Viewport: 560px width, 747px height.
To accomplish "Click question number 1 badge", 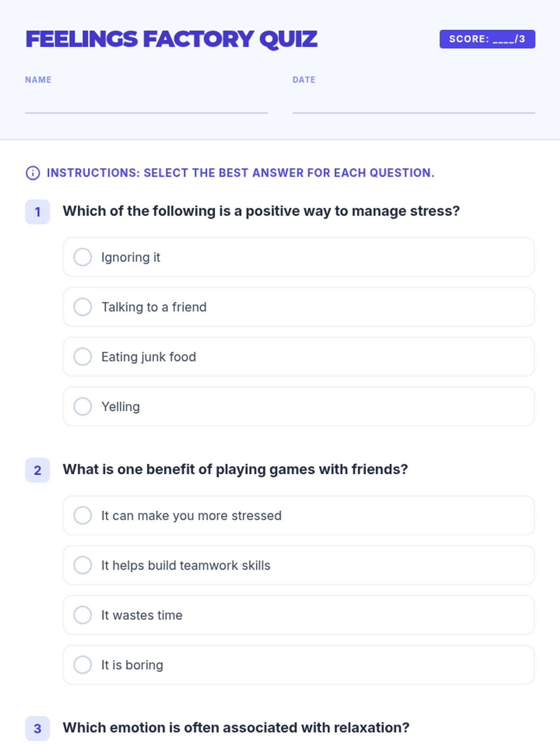I will click(x=37, y=212).
